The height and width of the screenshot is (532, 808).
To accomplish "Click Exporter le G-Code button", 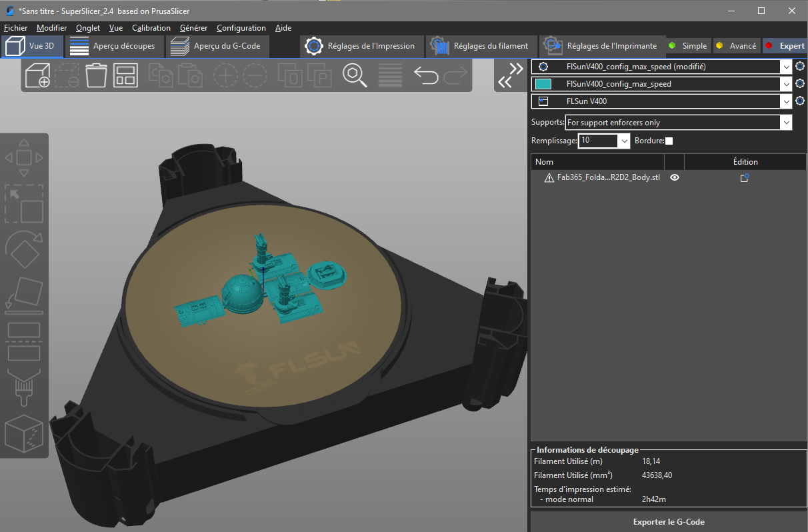I will [x=669, y=522].
